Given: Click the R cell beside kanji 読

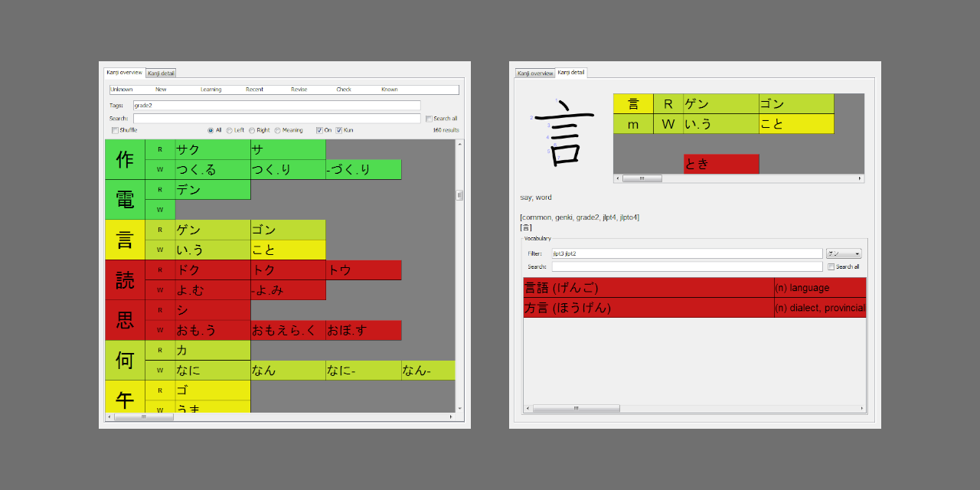Looking at the screenshot, I should pyautogui.click(x=160, y=269).
